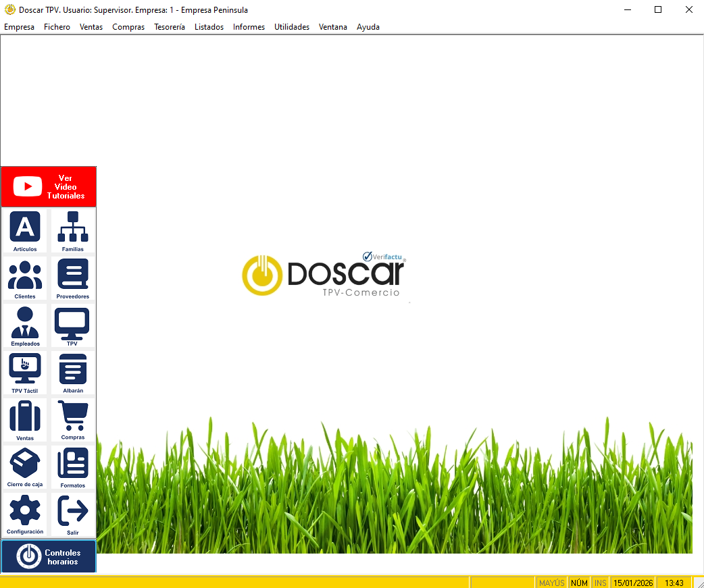704x588 pixels.
Task: Open the Tesorería menu
Action: 170,27
